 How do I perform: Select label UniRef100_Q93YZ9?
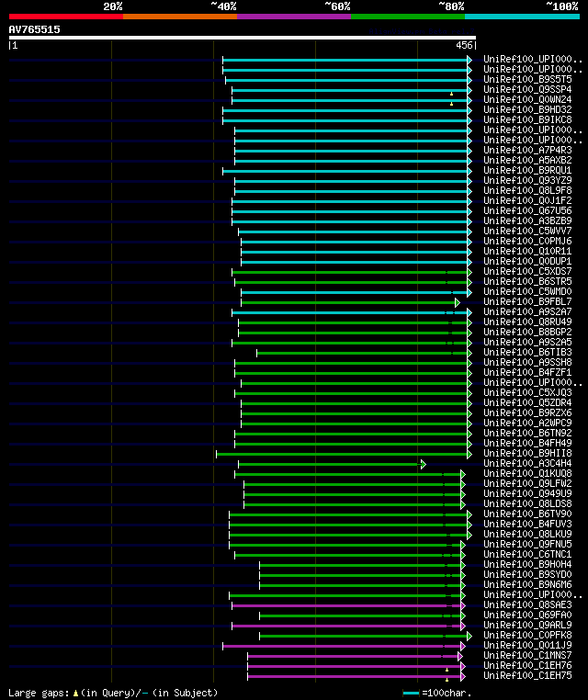[x=527, y=180]
